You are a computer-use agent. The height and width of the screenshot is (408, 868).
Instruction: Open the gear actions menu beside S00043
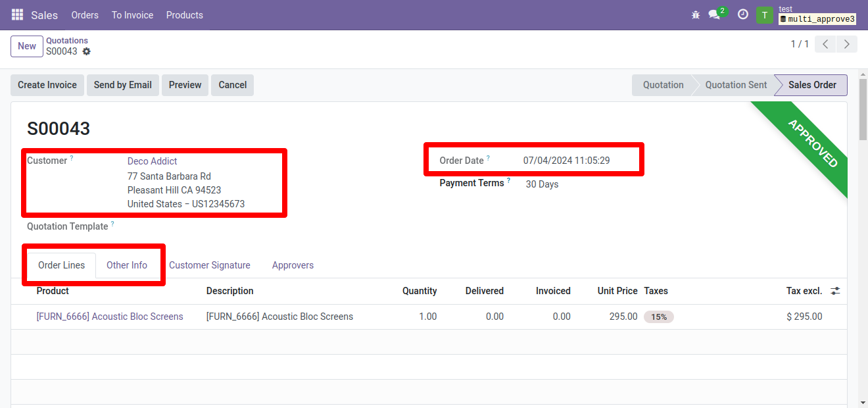(x=86, y=51)
